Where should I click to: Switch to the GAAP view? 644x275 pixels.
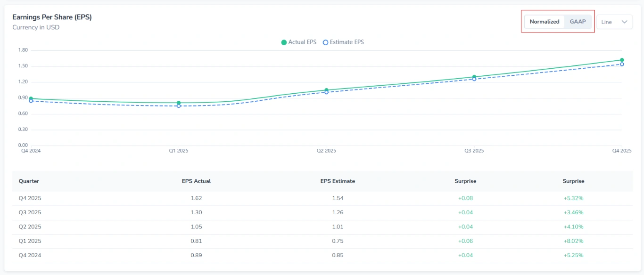(x=578, y=21)
